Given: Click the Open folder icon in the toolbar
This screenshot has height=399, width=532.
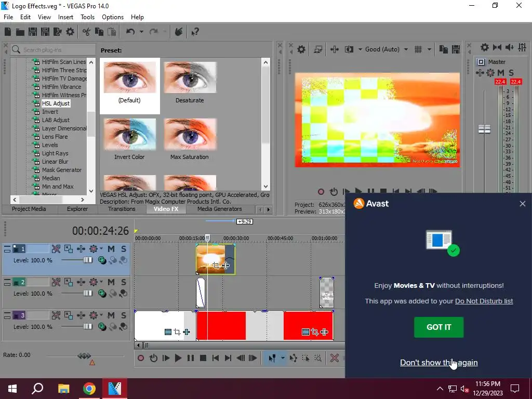Looking at the screenshot, I should point(20,32).
